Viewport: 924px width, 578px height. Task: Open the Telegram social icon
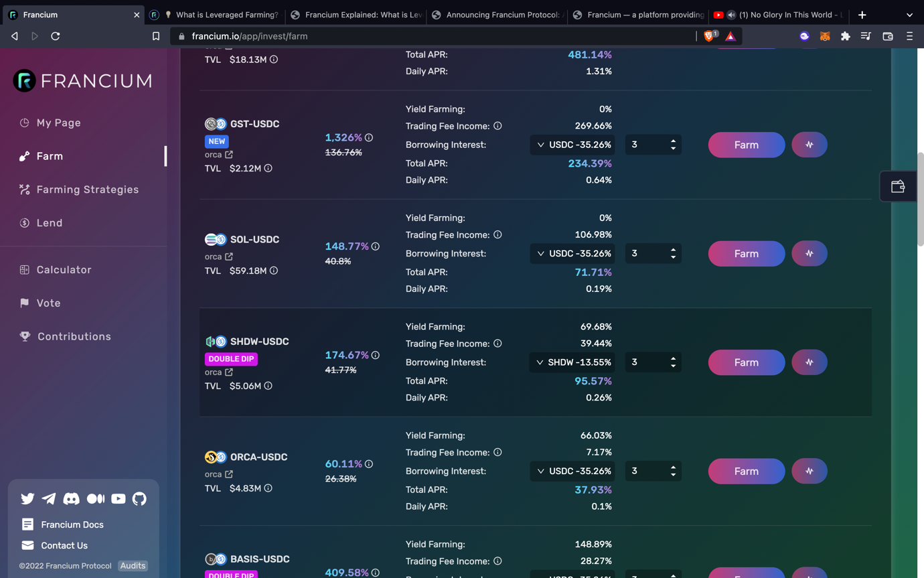(49, 498)
